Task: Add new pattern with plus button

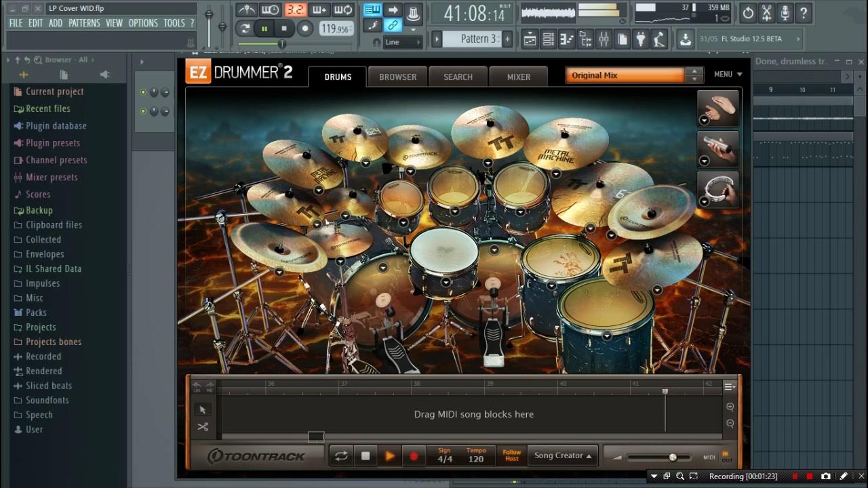Action: click(x=507, y=39)
